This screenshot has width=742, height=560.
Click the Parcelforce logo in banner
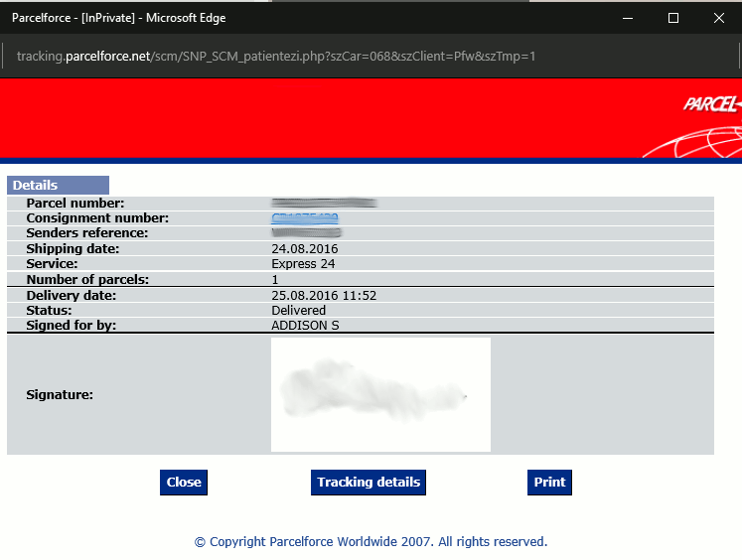pos(712,104)
